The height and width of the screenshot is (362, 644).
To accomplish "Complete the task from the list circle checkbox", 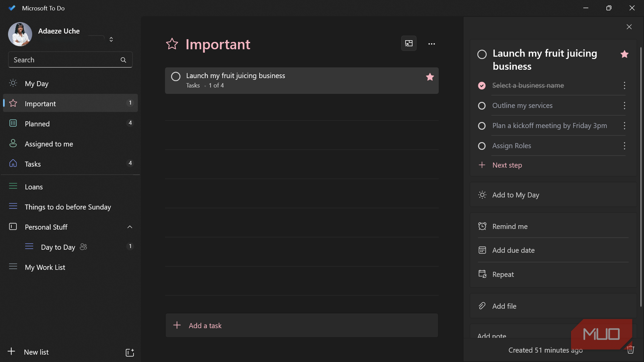I will [175, 76].
